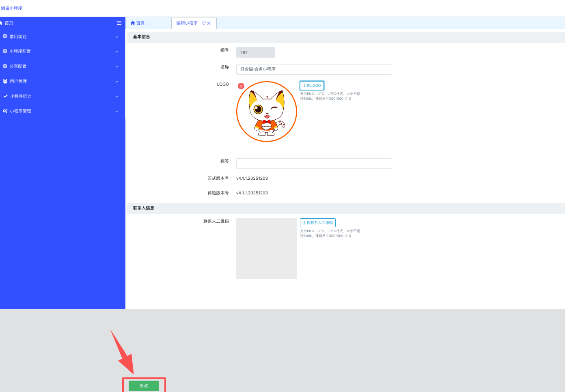
Task: Click the gear icon beside 分享配置
Action: [x=5, y=66]
